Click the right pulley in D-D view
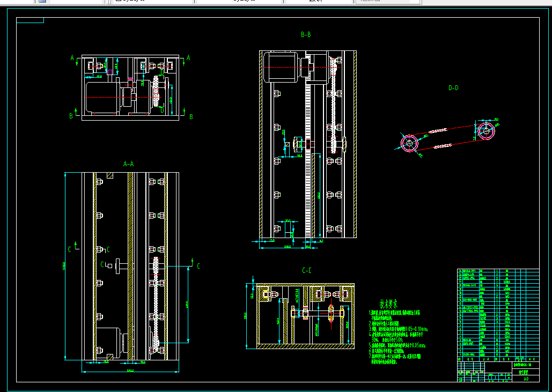552x392 pixels. (x=486, y=131)
